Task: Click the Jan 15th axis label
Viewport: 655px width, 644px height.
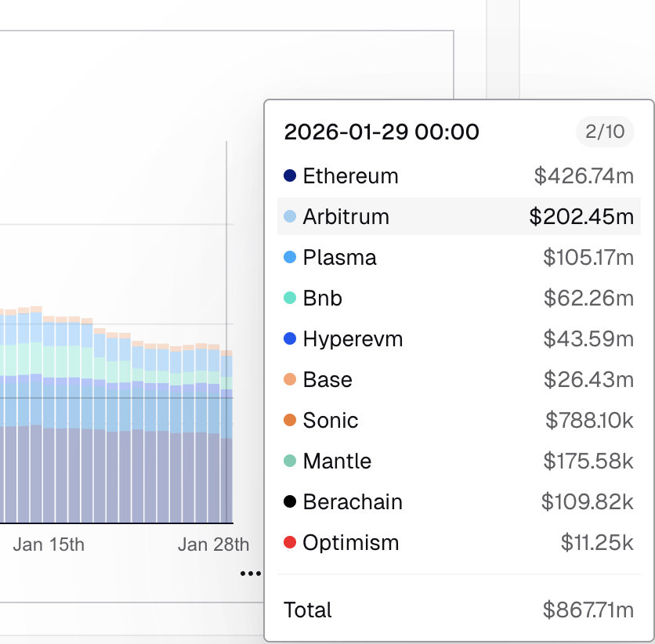Action: pyautogui.click(x=49, y=545)
